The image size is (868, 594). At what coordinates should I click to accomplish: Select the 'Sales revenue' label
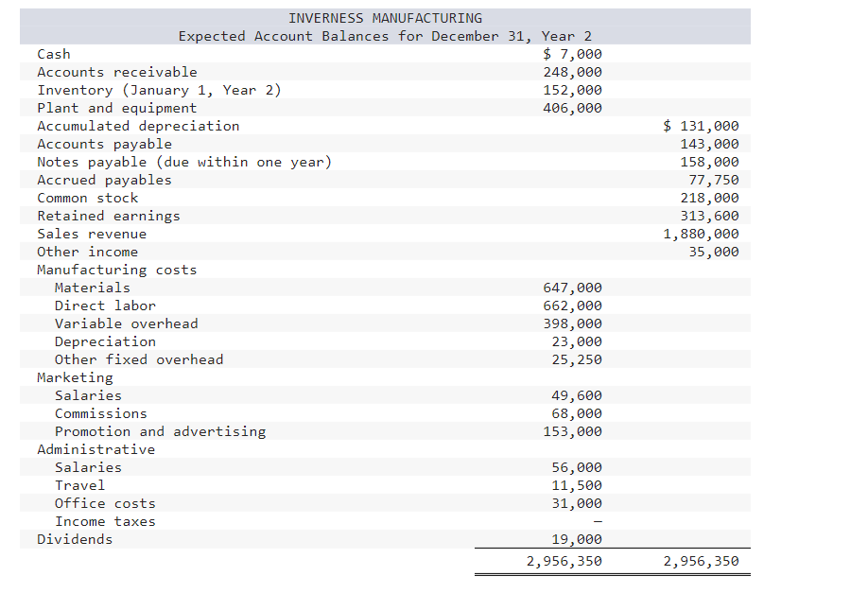click(92, 235)
